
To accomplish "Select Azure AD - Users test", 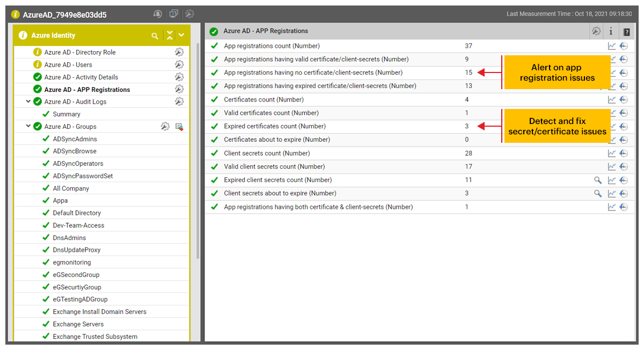I will point(68,65).
